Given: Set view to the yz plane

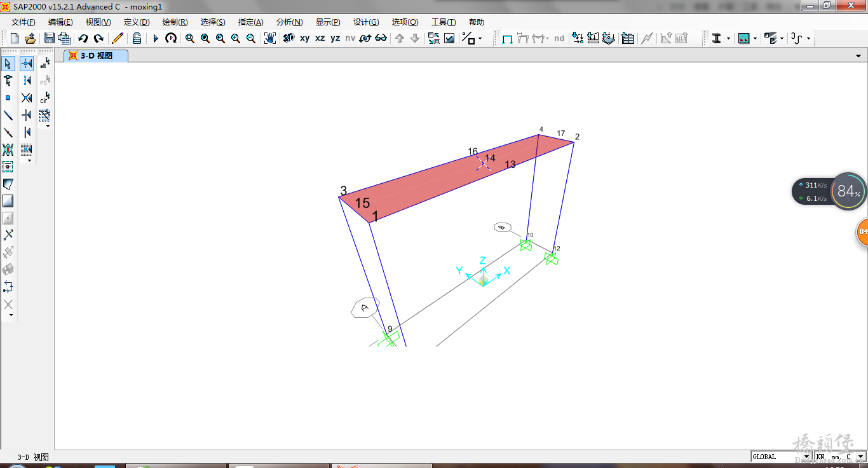Looking at the screenshot, I should 336,38.
